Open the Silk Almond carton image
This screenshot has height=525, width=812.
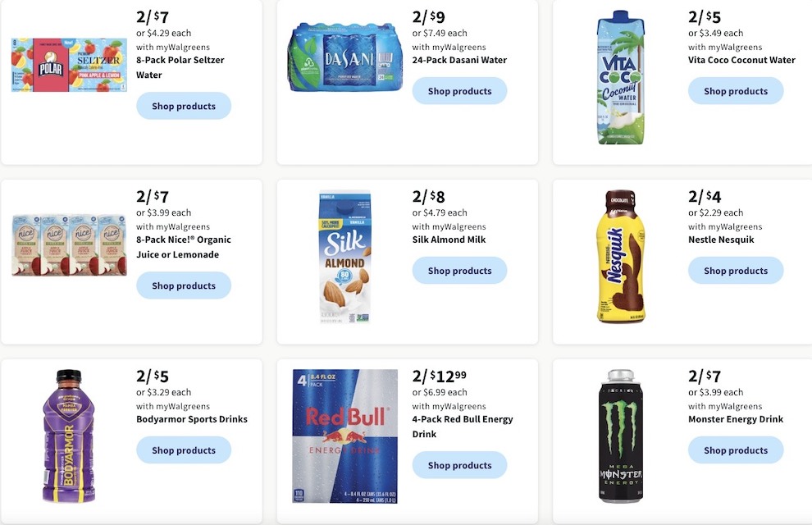click(x=344, y=256)
